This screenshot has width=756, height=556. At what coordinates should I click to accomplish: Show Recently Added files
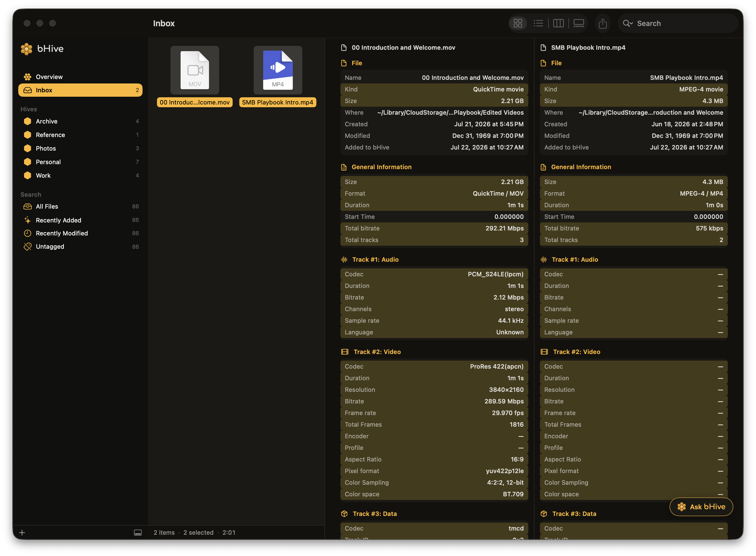coord(80,220)
